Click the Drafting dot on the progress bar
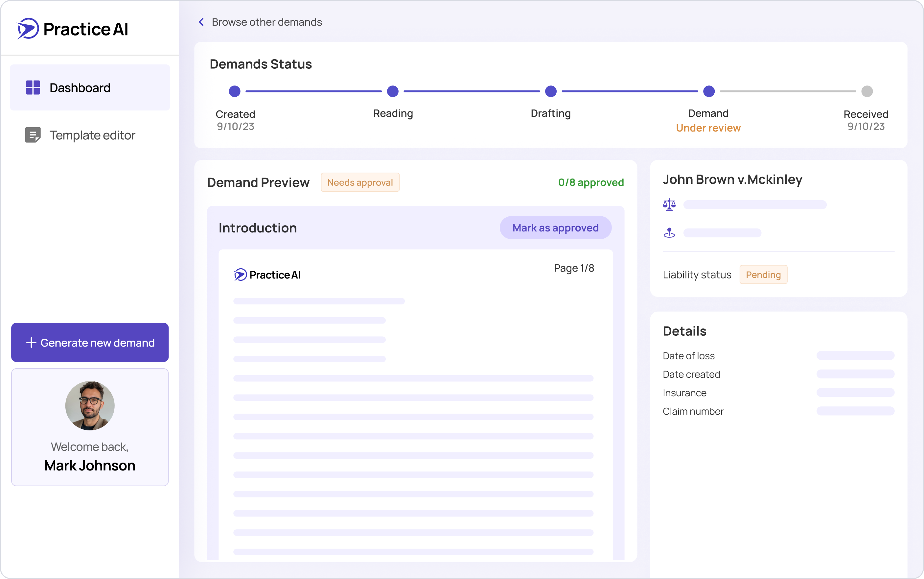Screen dimensions: 924x579 (x=551, y=91)
